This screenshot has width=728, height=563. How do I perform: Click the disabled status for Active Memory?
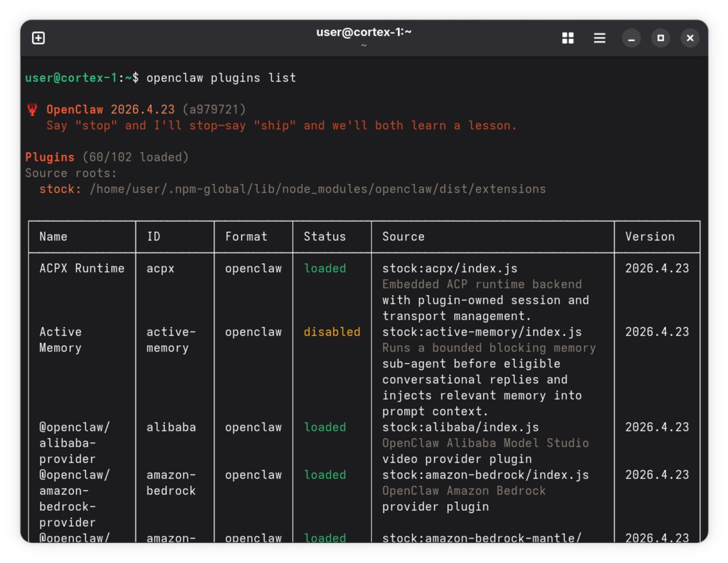332,332
